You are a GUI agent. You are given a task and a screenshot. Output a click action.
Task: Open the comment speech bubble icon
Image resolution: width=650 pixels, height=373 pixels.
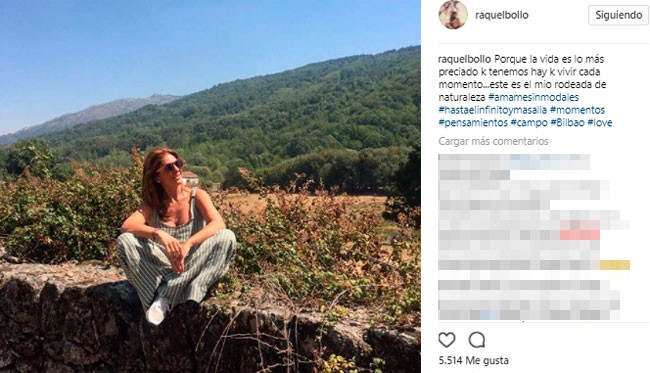(x=477, y=340)
